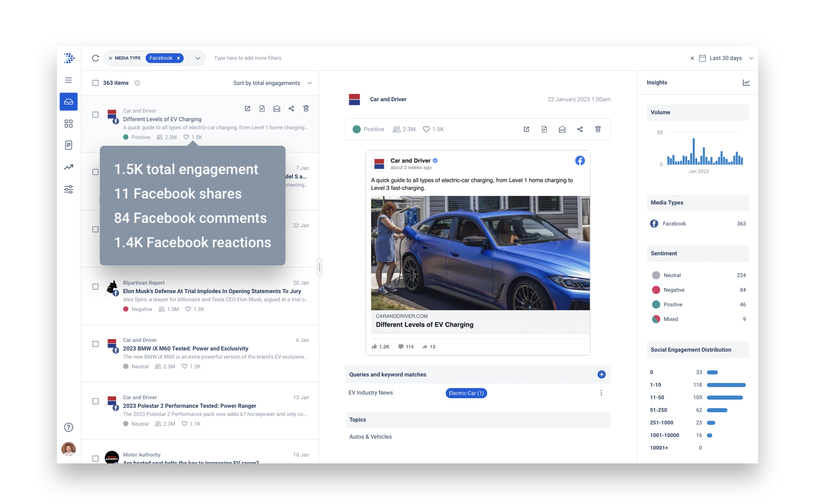
Task: Add a query with the plus button
Action: 601,375
